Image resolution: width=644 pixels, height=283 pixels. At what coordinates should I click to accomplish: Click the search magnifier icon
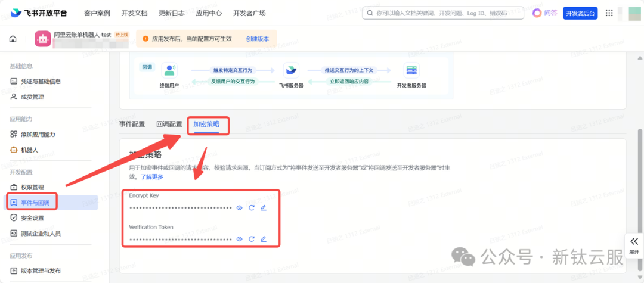(x=370, y=13)
